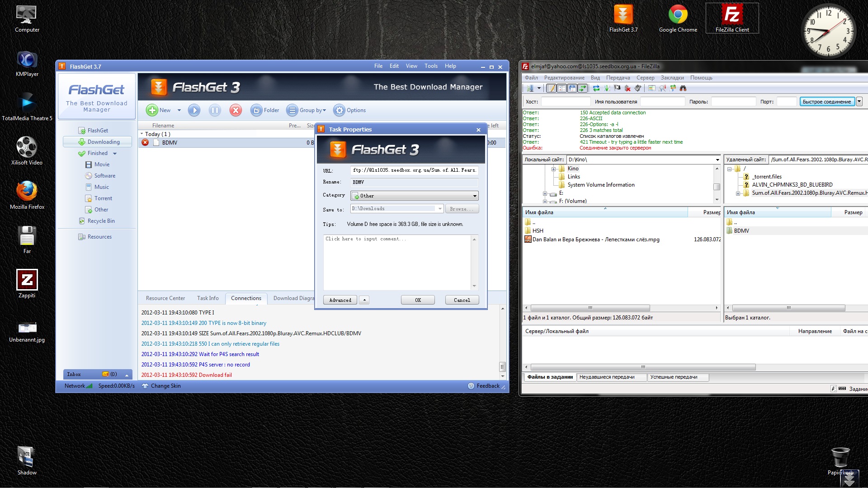
Task: Switch to the Task Info tab
Action: [x=208, y=298]
